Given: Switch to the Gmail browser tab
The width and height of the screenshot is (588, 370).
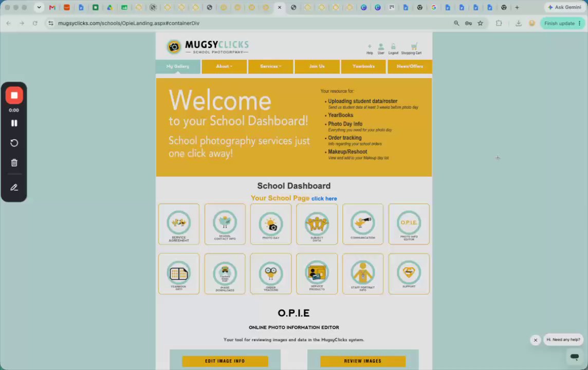Looking at the screenshot, I should tap(52, 7).
